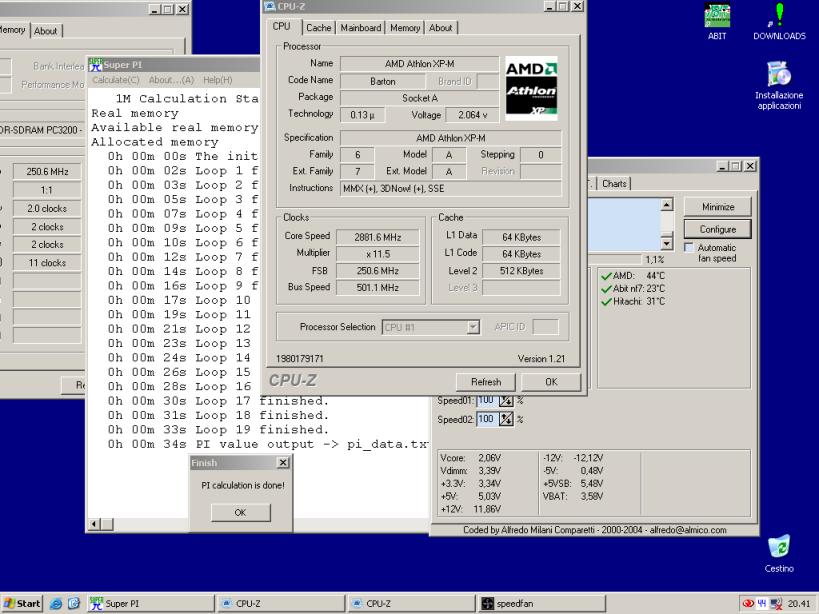
Task: Click the Abit nf7 23°C checkmark icon
Action: pos(606,289)
